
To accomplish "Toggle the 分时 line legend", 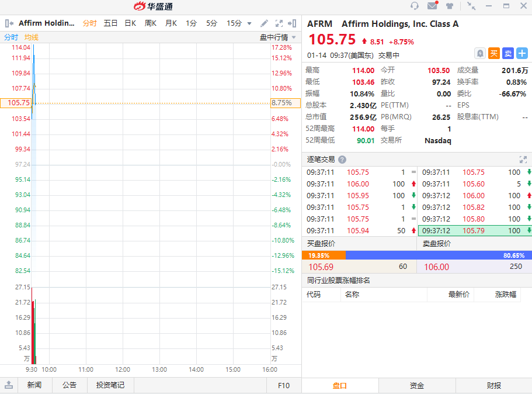I will (x=11, y=37).
